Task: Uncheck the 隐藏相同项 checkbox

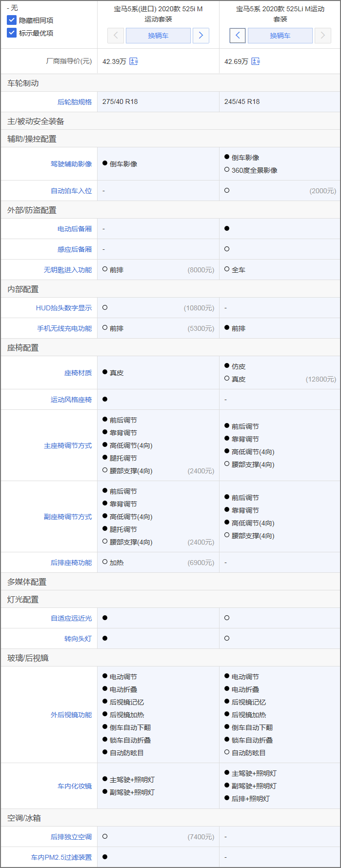Action: pyautogui.click(x=12, y=20)
